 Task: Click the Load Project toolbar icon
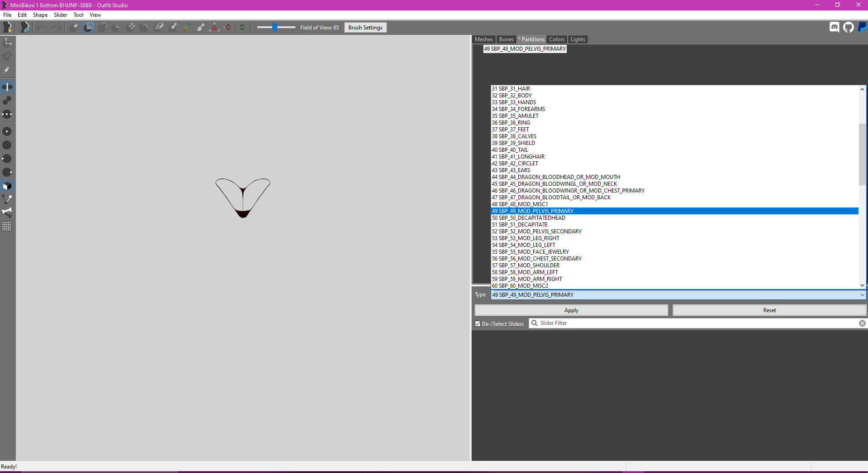pyautogui.click(x=25, y=27)
